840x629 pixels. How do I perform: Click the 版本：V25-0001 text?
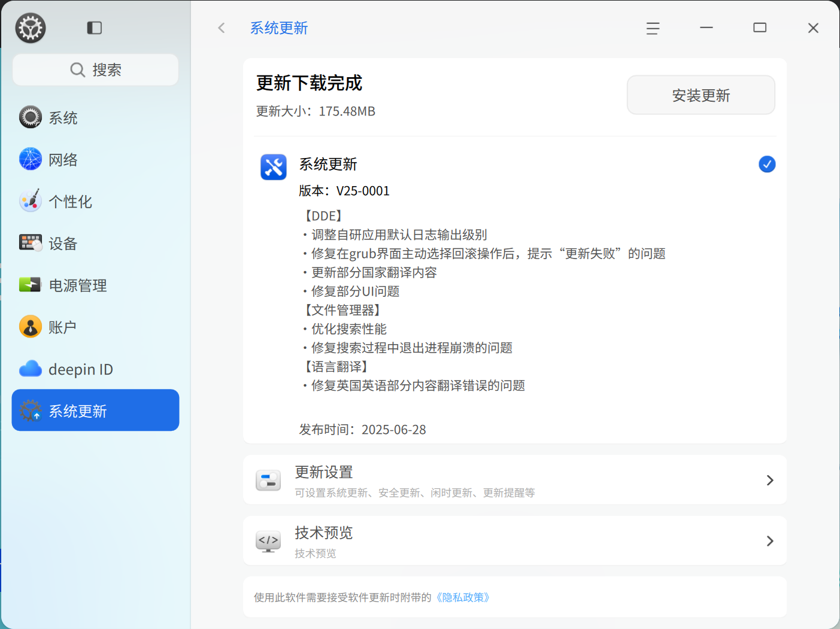tap(344, 191)
